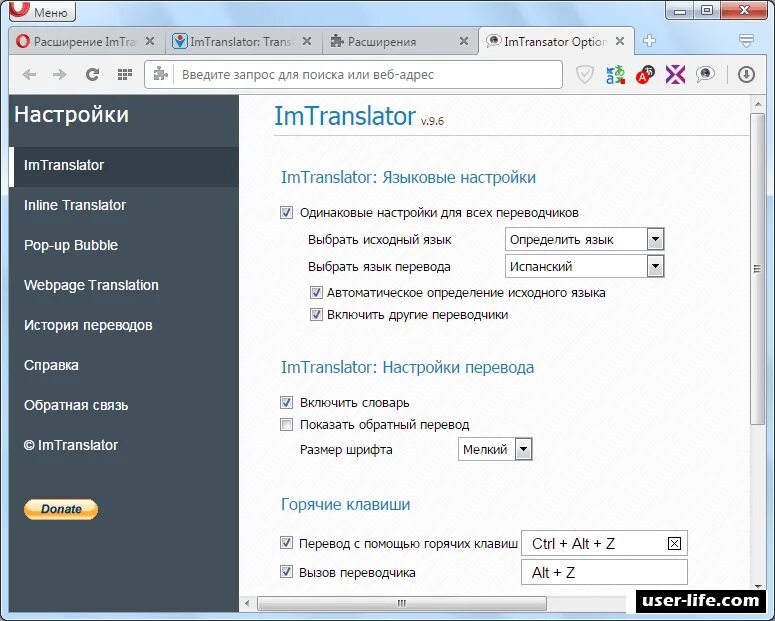Click the Alt + Z hotkey field

[604, 573]
